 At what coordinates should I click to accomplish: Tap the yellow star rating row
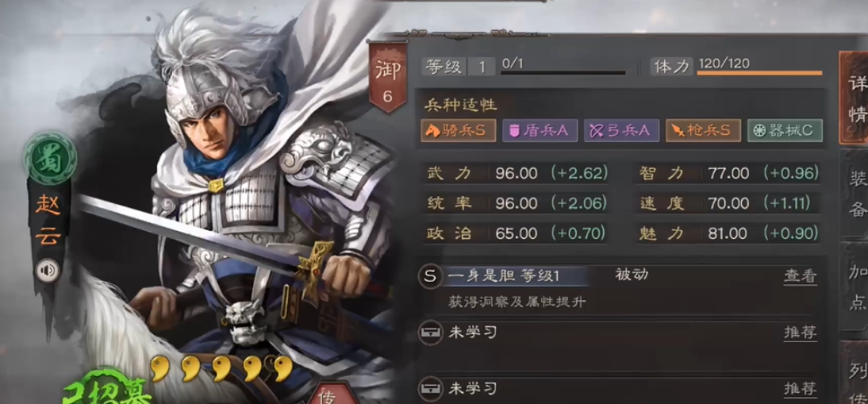221,369
